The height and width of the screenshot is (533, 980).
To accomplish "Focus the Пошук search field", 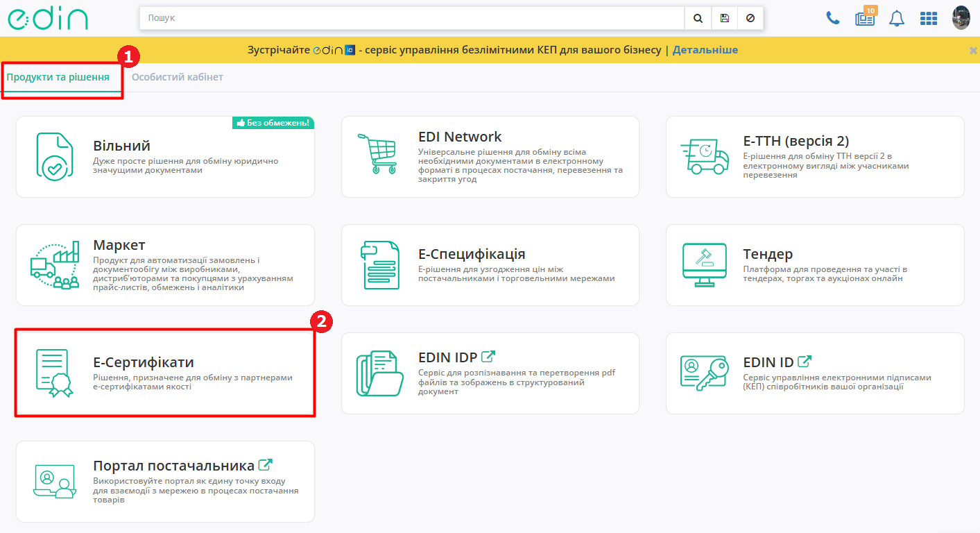I will 412,18.
